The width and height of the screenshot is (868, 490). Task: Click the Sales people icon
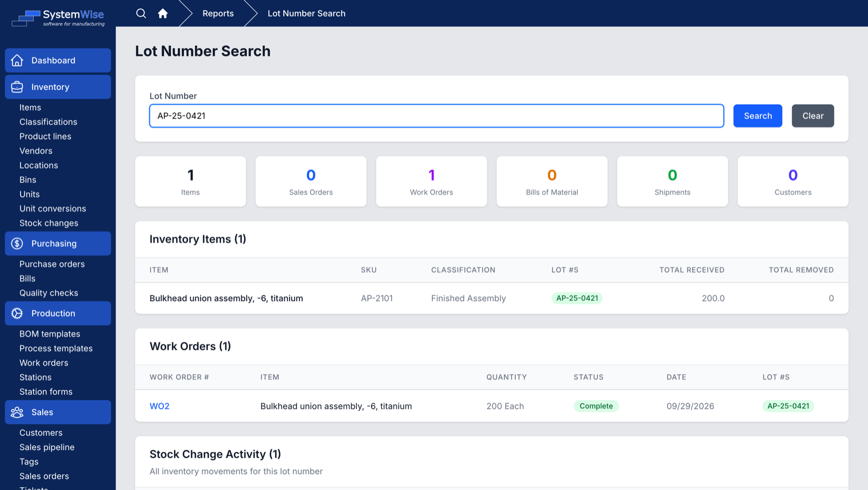(17, 412)
